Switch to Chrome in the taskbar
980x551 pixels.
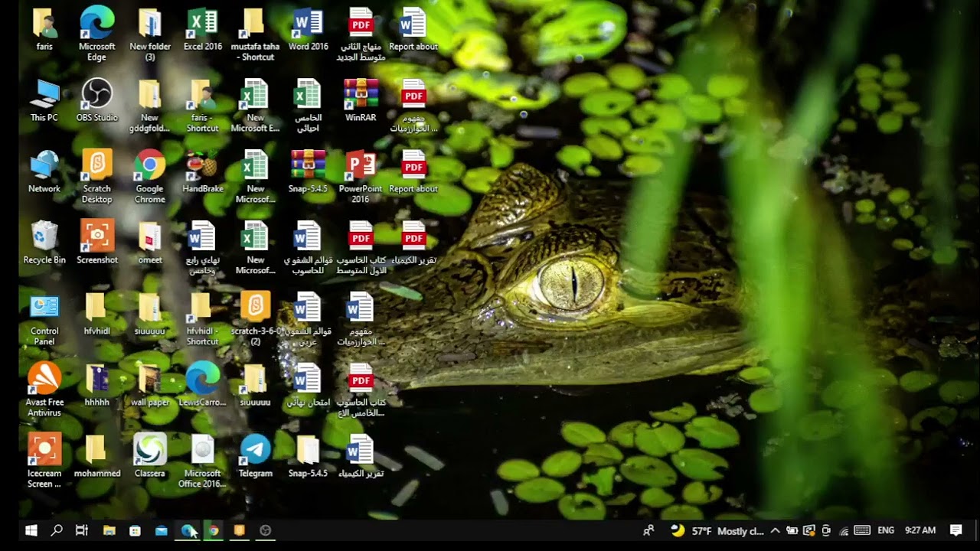tap(214, 530)
